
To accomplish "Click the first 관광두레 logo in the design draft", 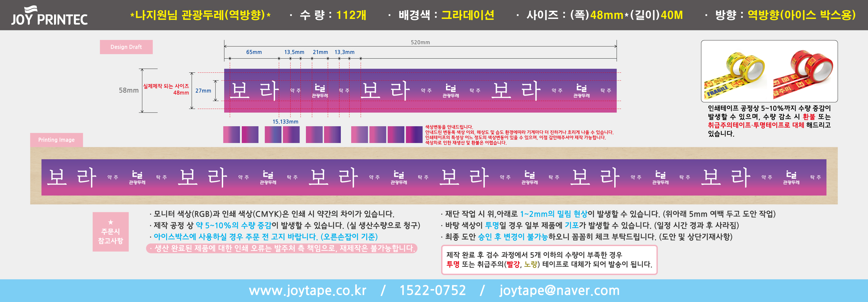I will (320, 91).
